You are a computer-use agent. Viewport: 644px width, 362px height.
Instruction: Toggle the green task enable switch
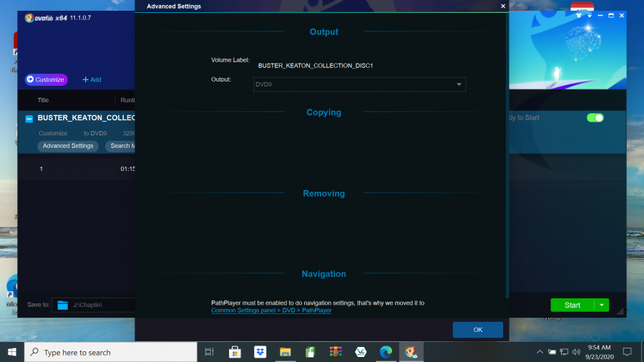tap(595, 118)
